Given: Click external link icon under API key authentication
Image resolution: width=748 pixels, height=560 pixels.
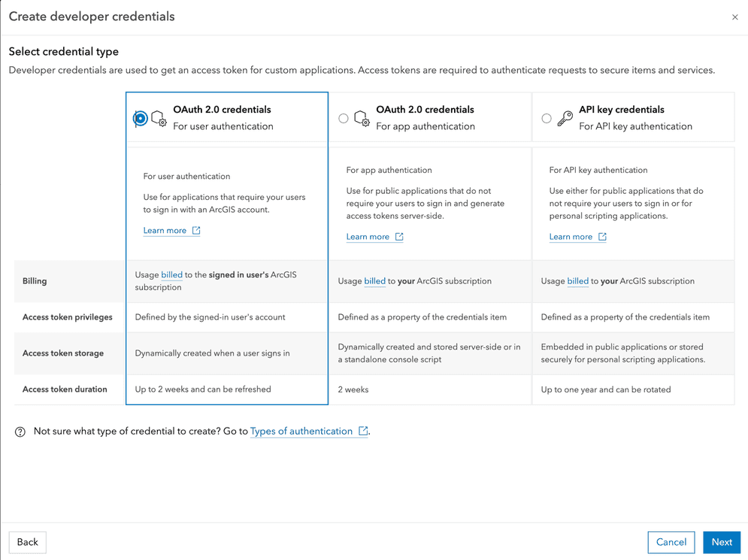Looking at the screenshot, I should [602, 237].
